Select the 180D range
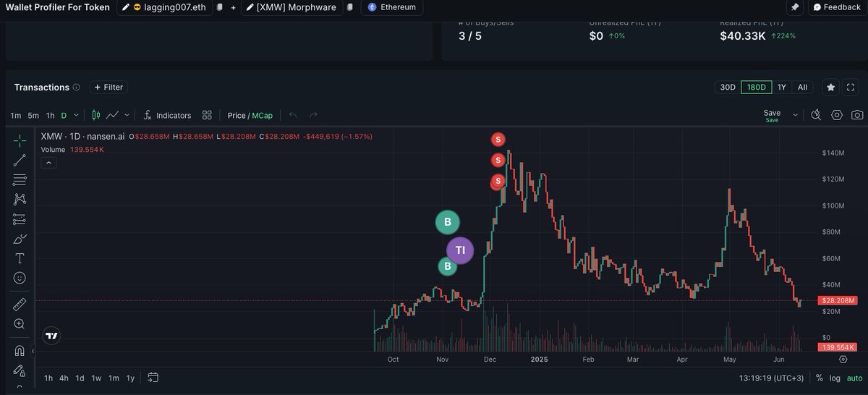 pos(757,87)
